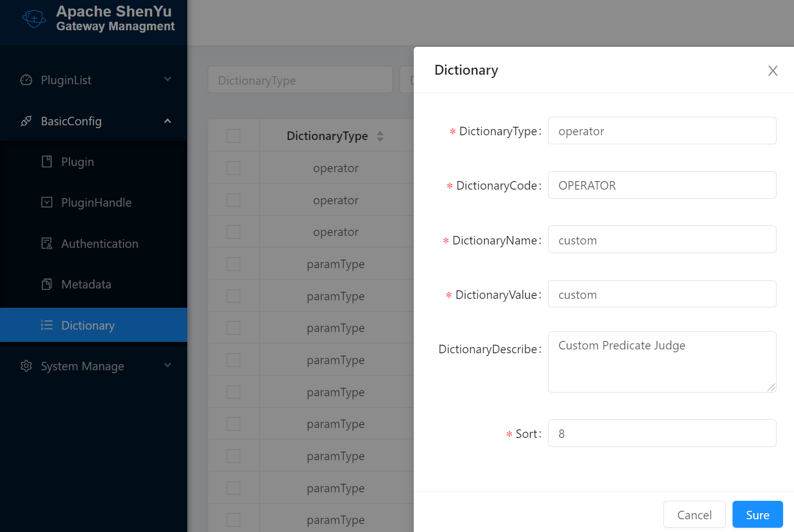Check the first paramType row checkbox
Image resolution: width=794 pixels, height=532 pixels.
click(233, 263)
